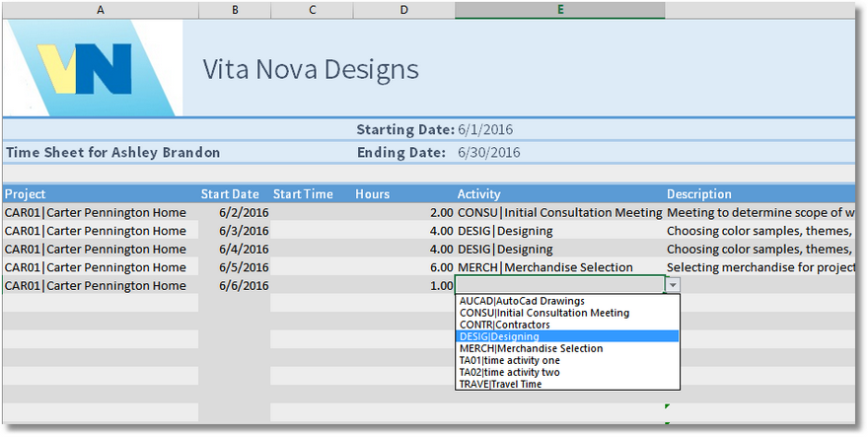The height and width of the screenshot is (437, 868).
Task: Click the Starting Date: label
Action: pyautogui.click(x=405, y=130)
